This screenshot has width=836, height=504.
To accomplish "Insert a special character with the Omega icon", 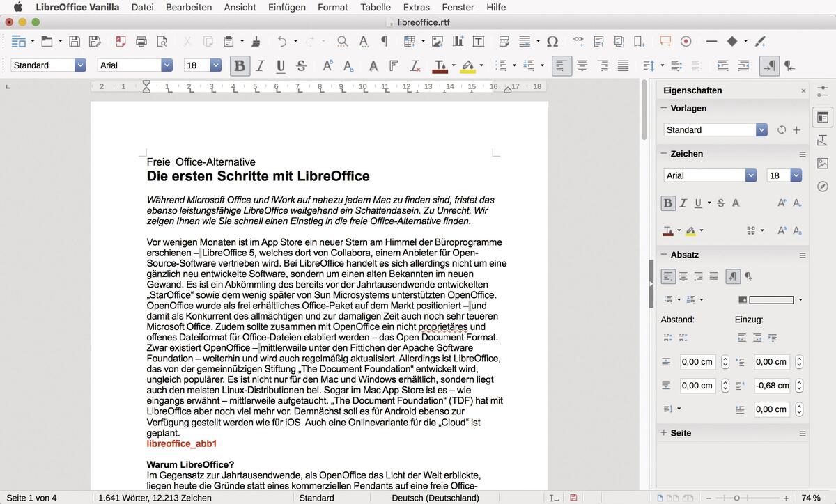I will [552, 41].
